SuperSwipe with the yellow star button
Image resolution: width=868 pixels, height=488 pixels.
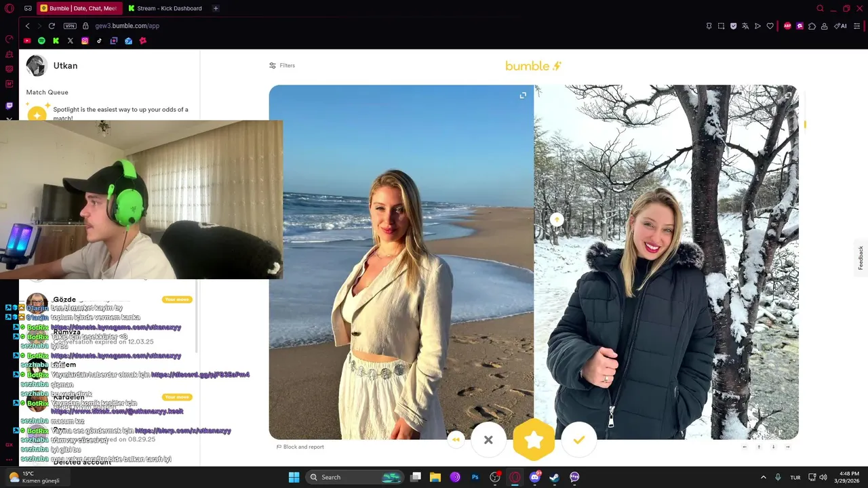[x=534, y=440]
